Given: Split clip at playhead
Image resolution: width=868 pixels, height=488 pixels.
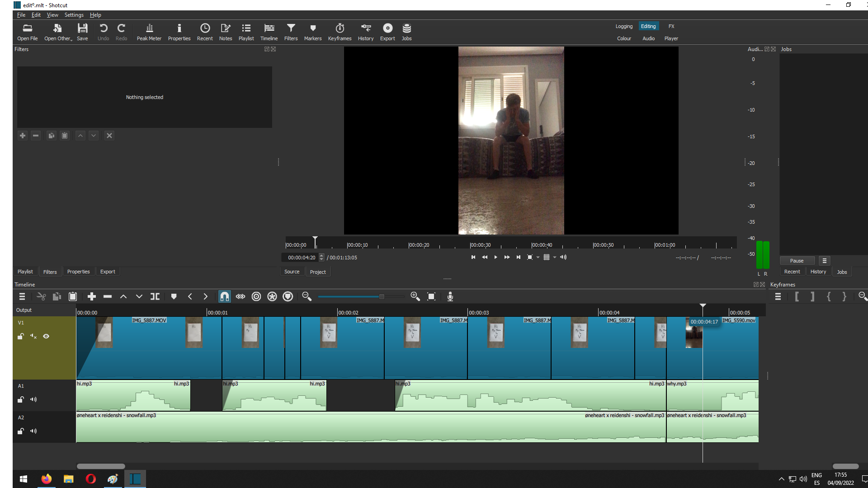Looking at the screenshot, I should (155, 296).
